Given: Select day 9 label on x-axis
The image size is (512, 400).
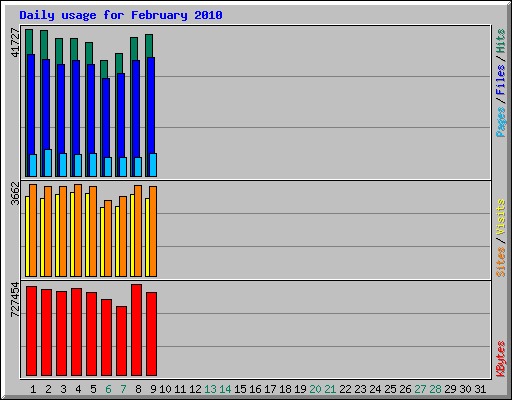Looking at the screenshot, I should 153,389.
